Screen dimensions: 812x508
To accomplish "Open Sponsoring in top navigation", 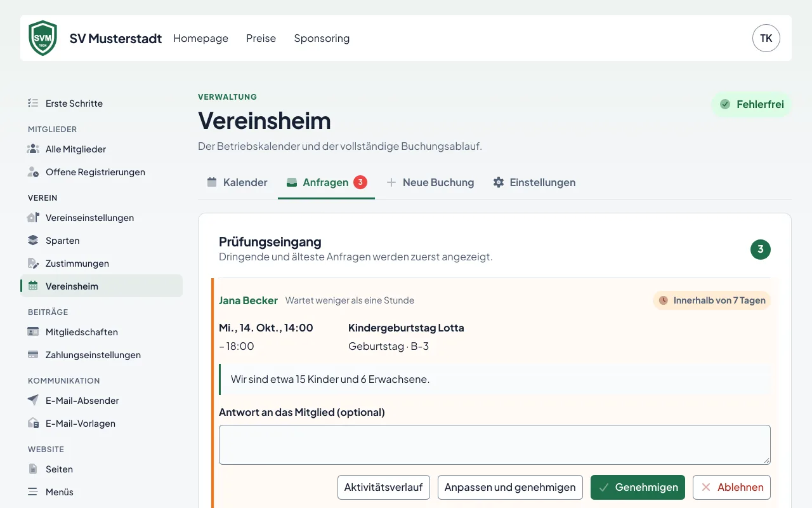I will pos(322,38).
